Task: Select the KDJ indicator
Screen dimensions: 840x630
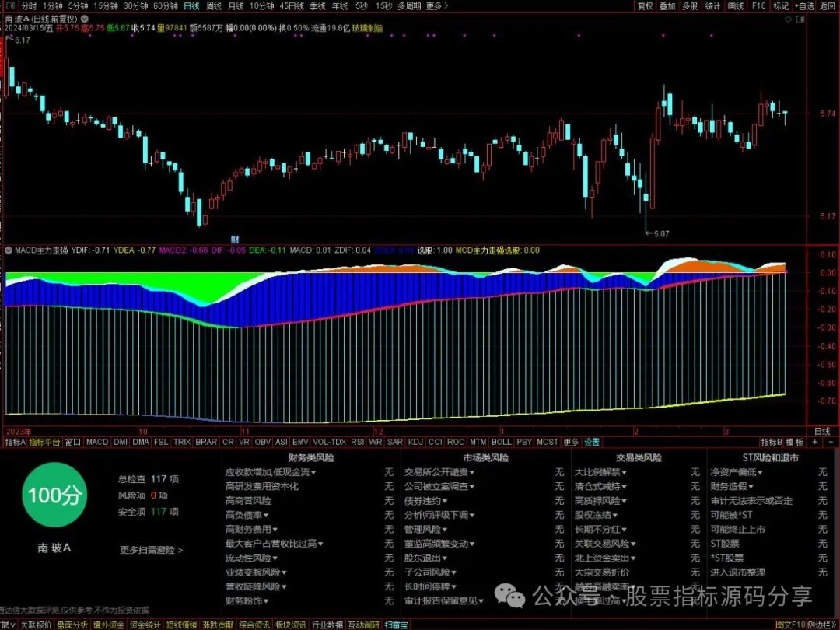Action: tap(415, 442)
